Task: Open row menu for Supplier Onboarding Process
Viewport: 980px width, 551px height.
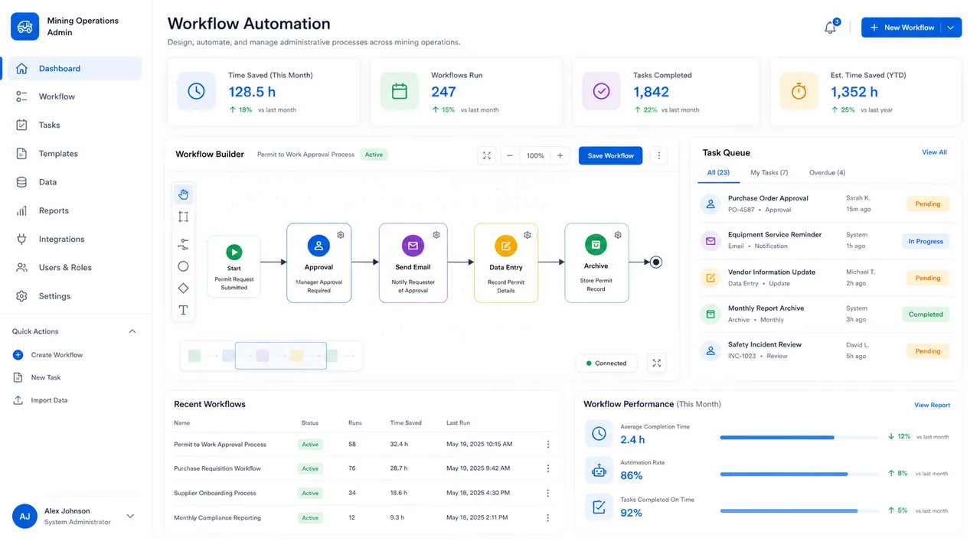Action: (547, 493)
